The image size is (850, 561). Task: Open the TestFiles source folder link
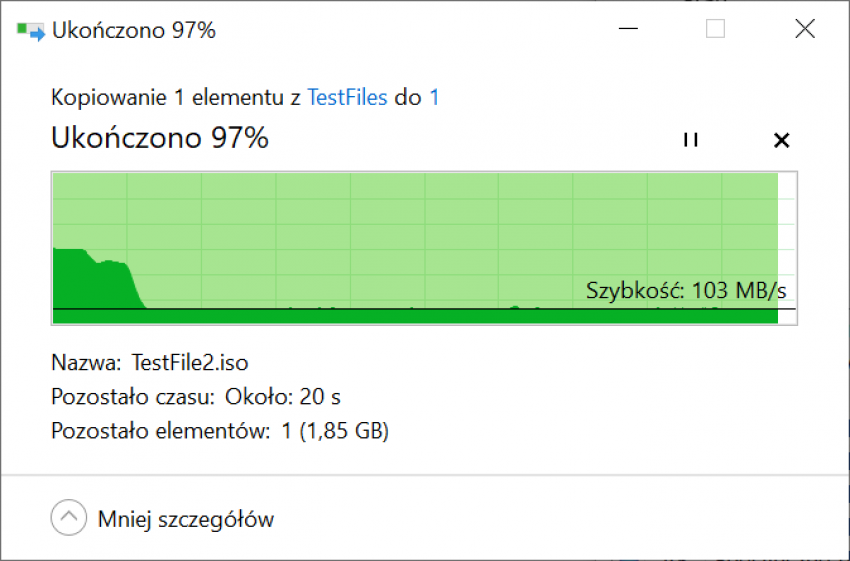coord(347,98)
